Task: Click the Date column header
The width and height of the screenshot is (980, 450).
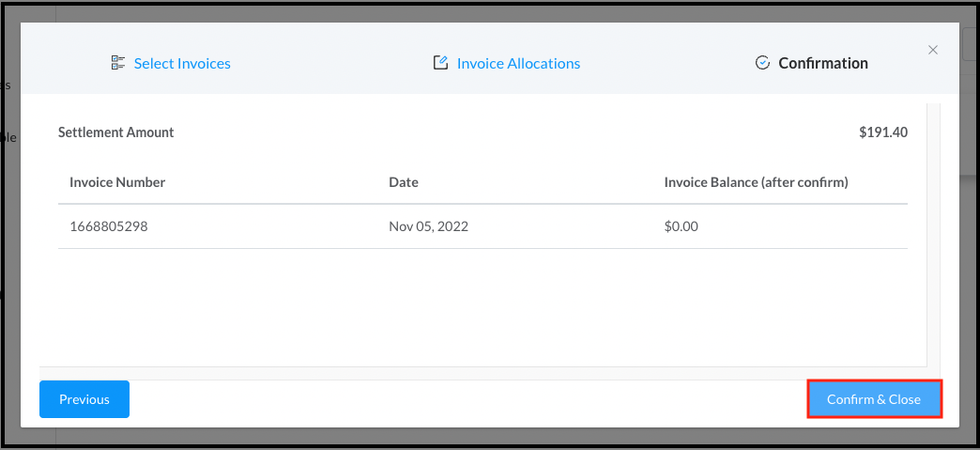Action: coord(404,182)
